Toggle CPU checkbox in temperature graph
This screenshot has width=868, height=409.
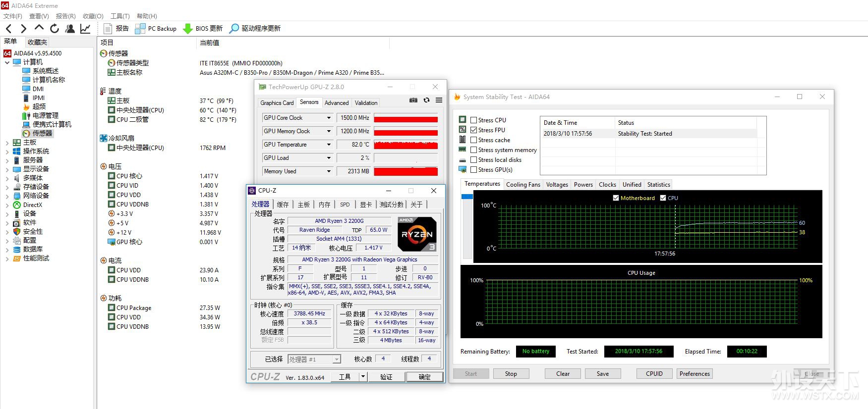click(663, 198)
